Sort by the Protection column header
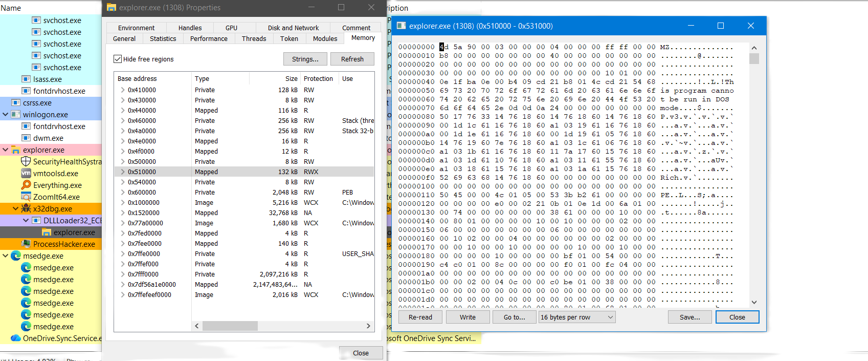 coord(318,79)
